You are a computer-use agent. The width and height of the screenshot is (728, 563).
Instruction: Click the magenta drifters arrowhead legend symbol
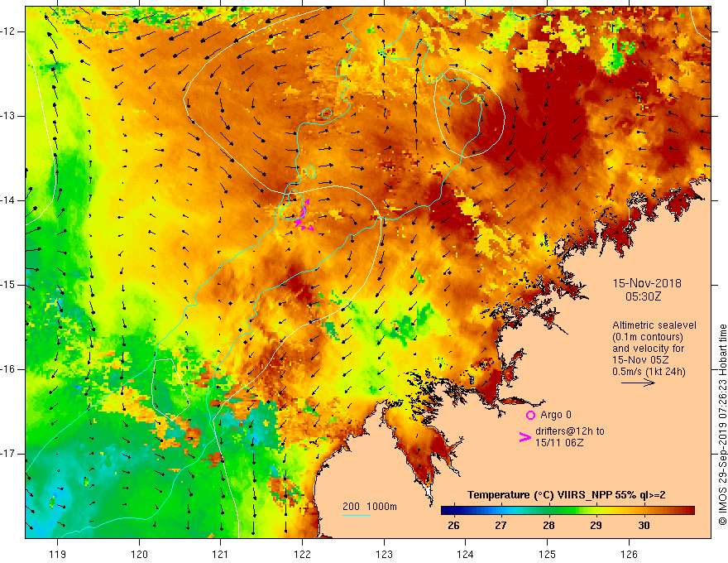click(524, 436)
